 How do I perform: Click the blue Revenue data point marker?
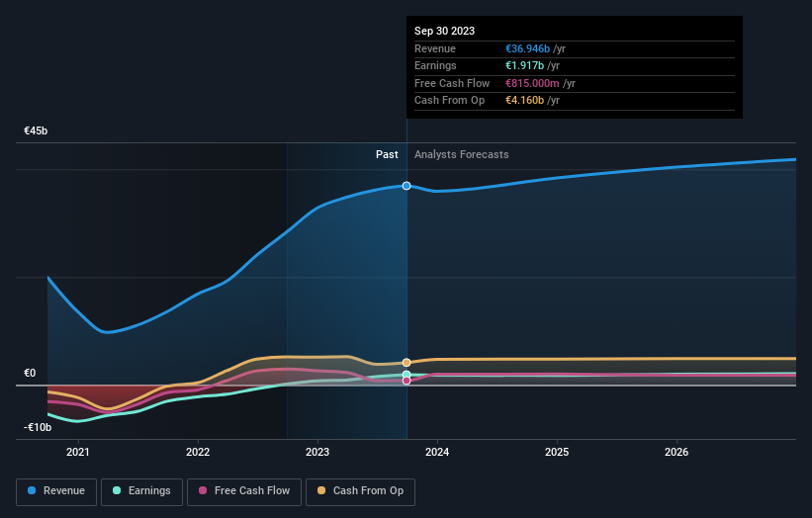406,186
